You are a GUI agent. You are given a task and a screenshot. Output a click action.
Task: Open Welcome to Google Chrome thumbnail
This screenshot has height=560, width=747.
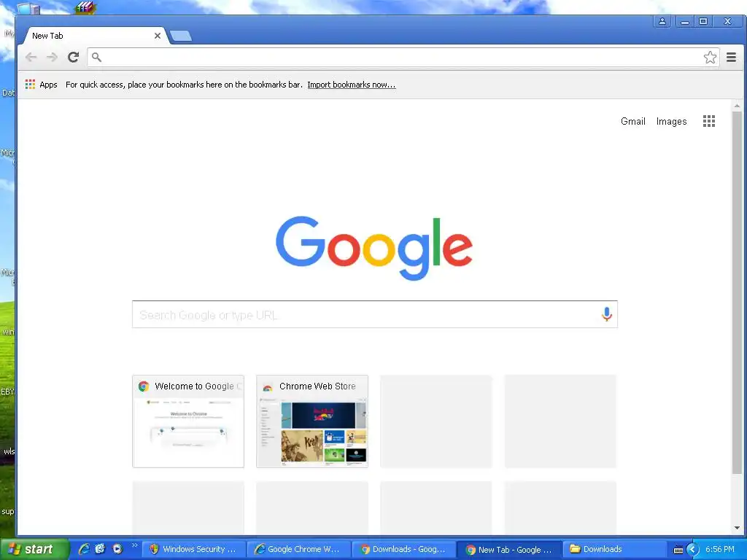click(188, 421)
